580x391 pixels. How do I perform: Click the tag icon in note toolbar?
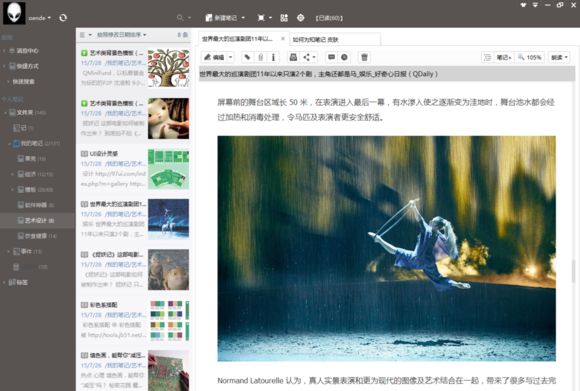click(x=247, y=57)
